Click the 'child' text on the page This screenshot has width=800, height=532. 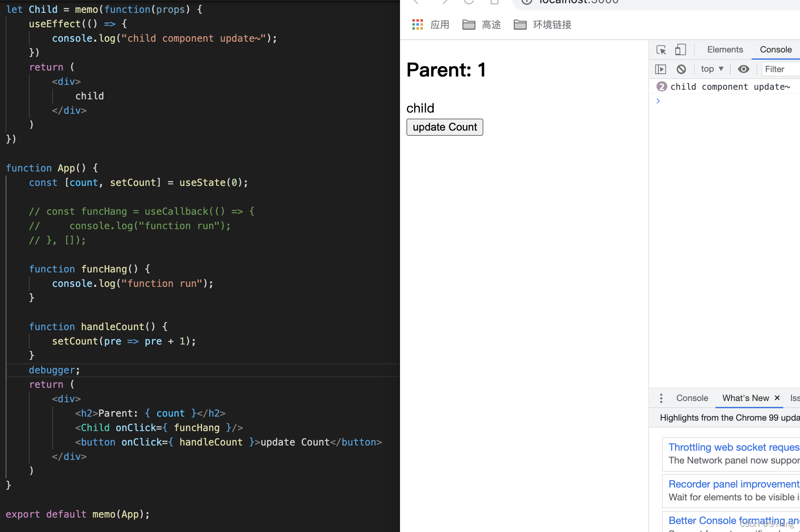(420, 108)
